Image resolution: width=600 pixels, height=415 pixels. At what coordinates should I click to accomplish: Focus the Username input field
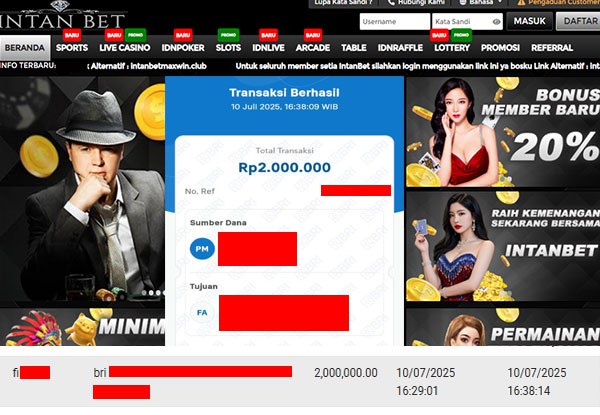(x=395, y=21)
